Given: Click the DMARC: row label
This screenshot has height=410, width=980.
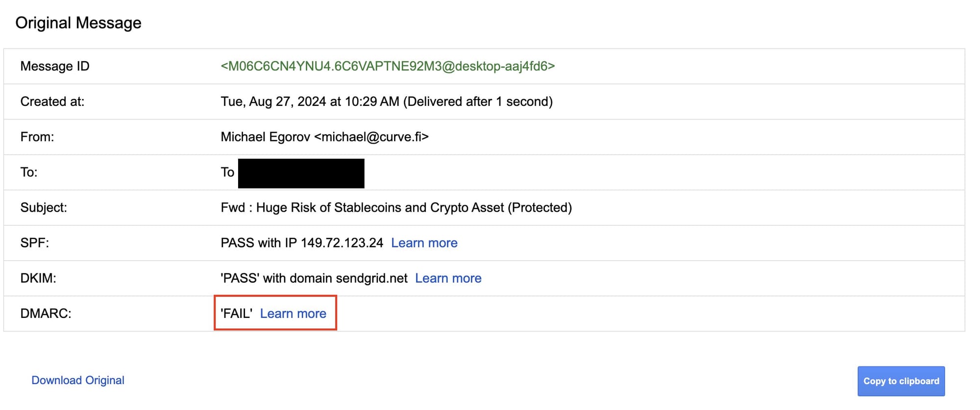Looking at the screenshot, I should [46, 314].
